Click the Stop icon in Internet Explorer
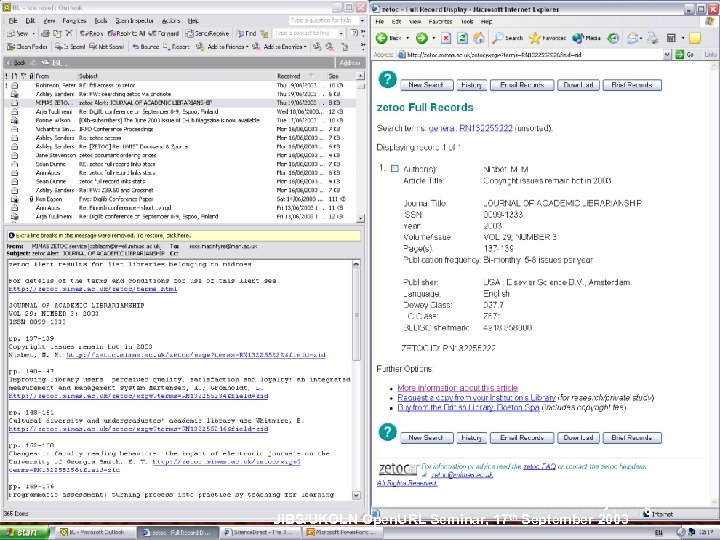 pos(446,38)
